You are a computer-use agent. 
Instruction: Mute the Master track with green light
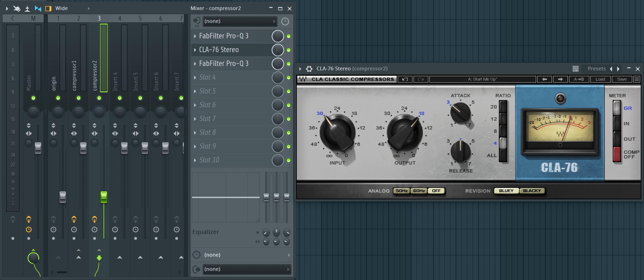tap(33, 98)
